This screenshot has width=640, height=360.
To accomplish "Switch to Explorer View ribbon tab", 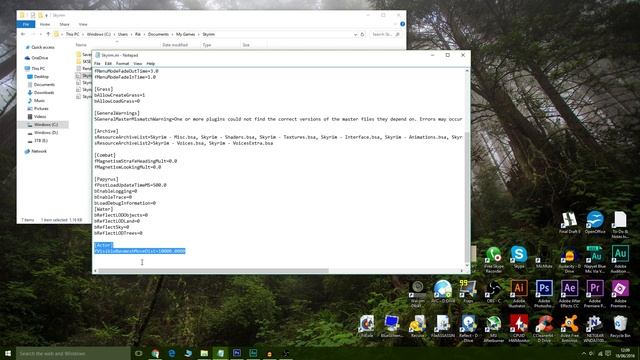I will pyautogui.click(x=83, y=24).
